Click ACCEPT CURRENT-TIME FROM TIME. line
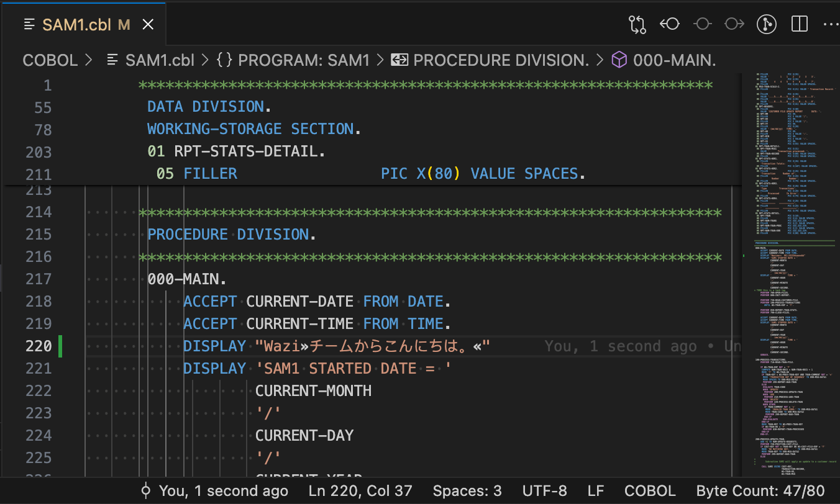 317,324
